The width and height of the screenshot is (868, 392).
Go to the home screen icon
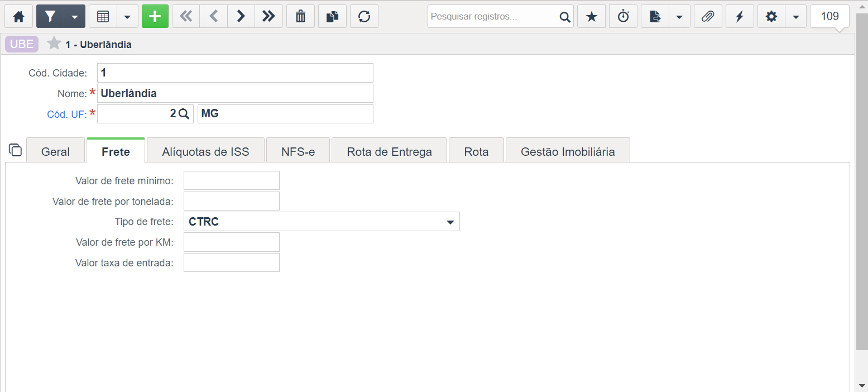click(18, 17)
